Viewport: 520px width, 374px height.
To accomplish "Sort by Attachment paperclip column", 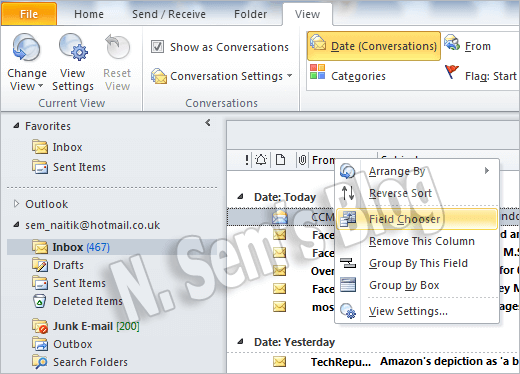I will [302, 160].
